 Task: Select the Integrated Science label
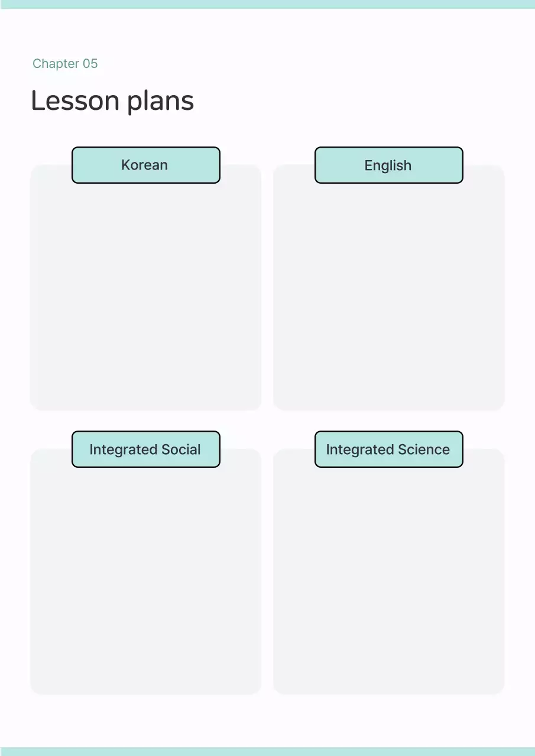388,449
